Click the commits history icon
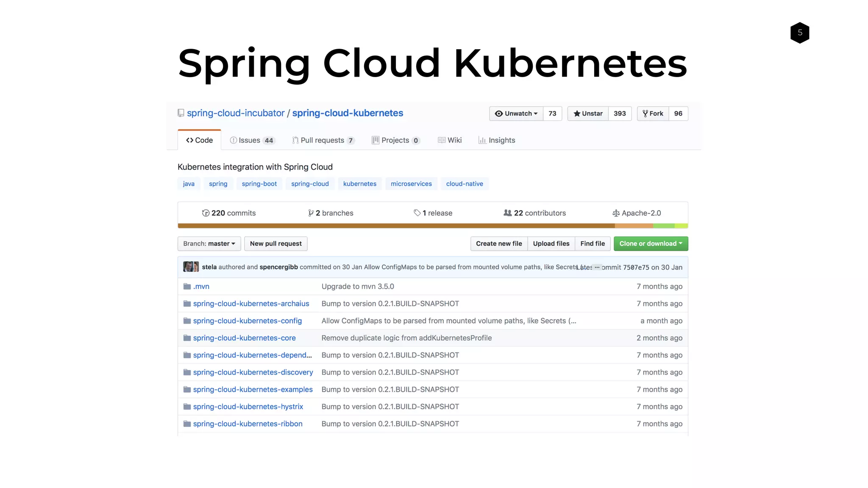This screenshot has width=868, height=488. pyautogui.click(x=206, y=213)
